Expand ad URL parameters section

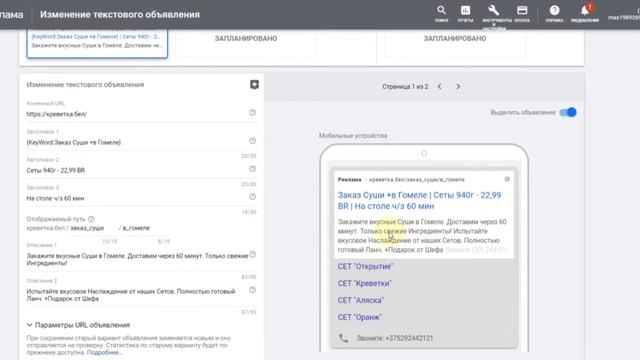click(x=78, y=325)
